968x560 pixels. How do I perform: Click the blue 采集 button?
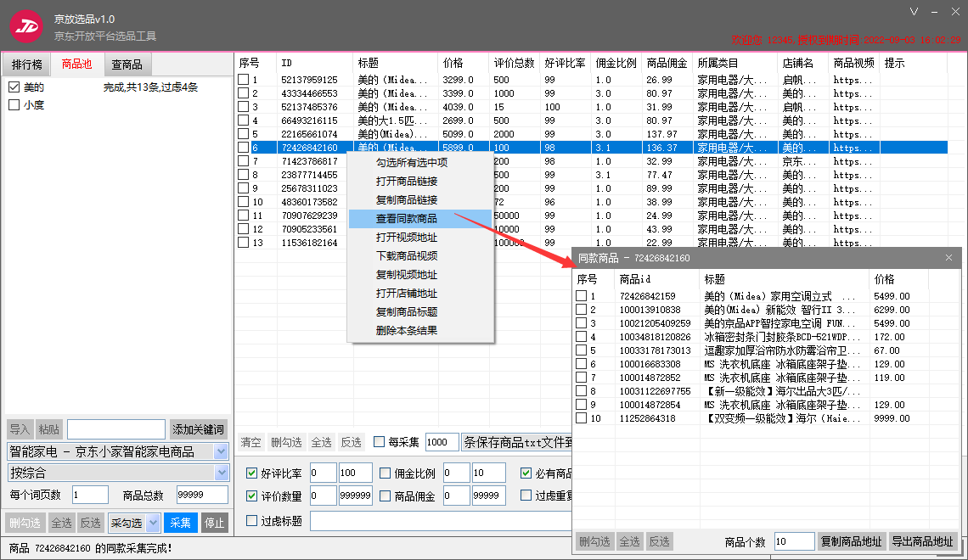click(x=180, y=523)
